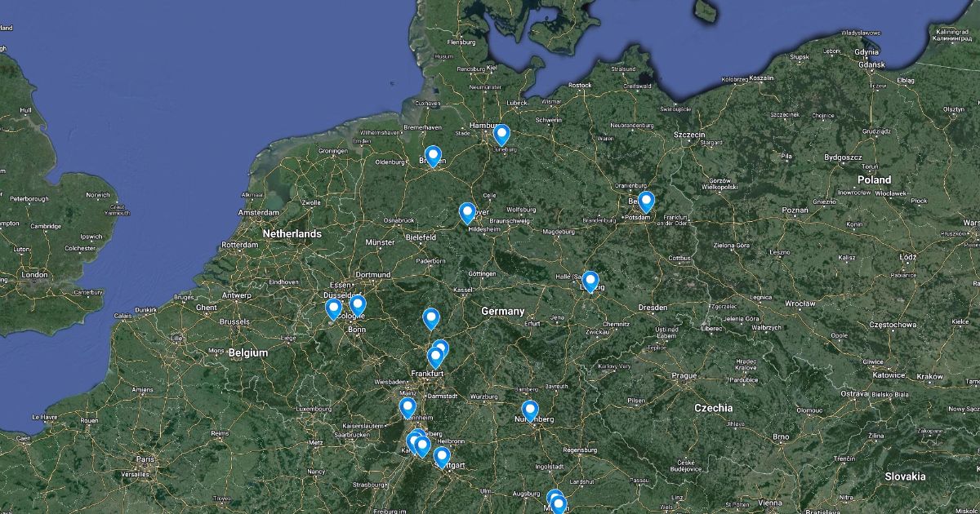Select the Berlin location pin
Viewport: 980px width, 514px height.
(x=646, y=202)
